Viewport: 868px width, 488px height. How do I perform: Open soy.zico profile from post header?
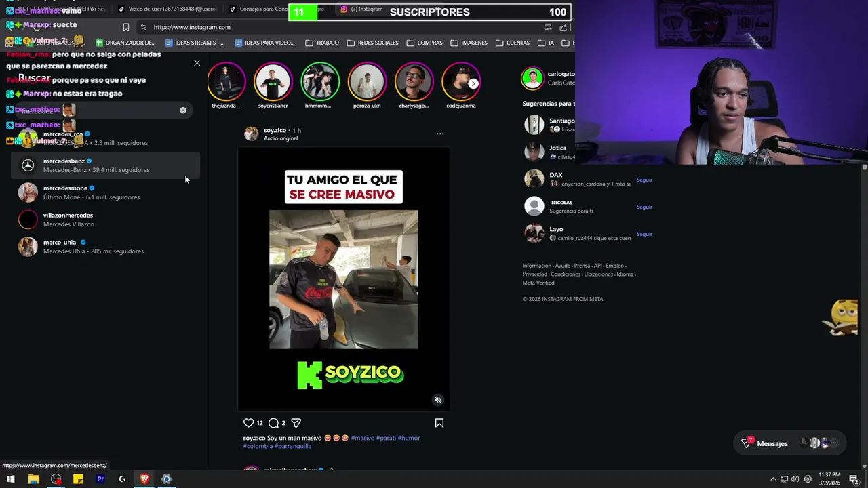275,130
